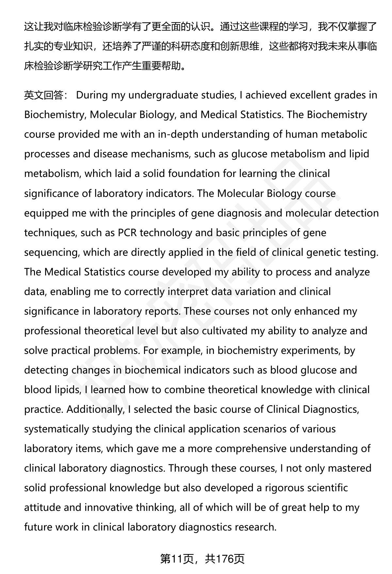Click the phrase Clinical Diagnostics
Image resolution: width=392 pixels, height=574 pixels.
(312, 409)
